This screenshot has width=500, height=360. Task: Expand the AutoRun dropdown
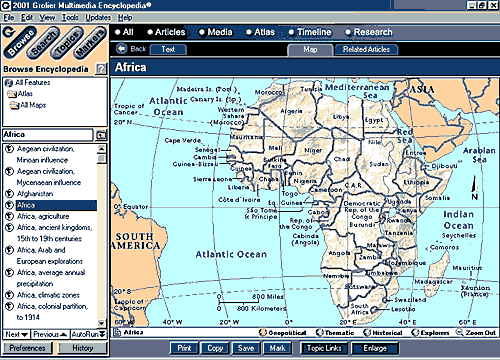(102, 334)
